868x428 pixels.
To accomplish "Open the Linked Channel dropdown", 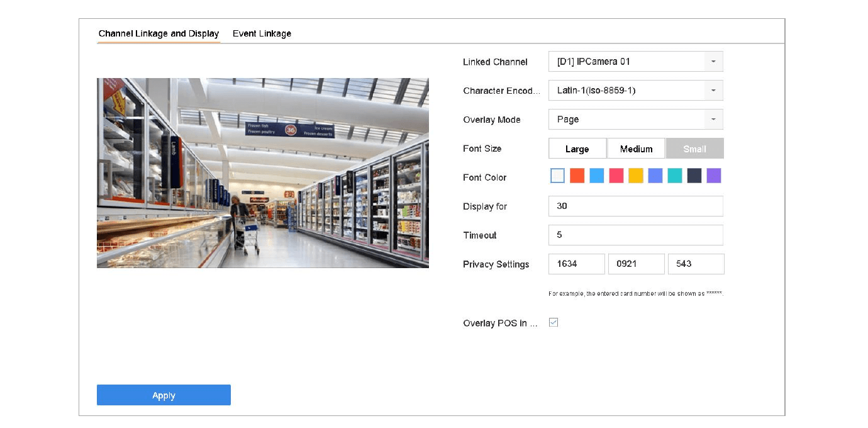I will coord(636,62).
